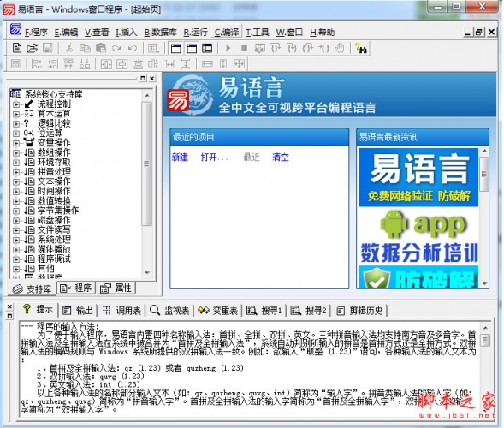Screen dimensions: 504x428
Task: Close the support library side panel
Action: point(152,78)
